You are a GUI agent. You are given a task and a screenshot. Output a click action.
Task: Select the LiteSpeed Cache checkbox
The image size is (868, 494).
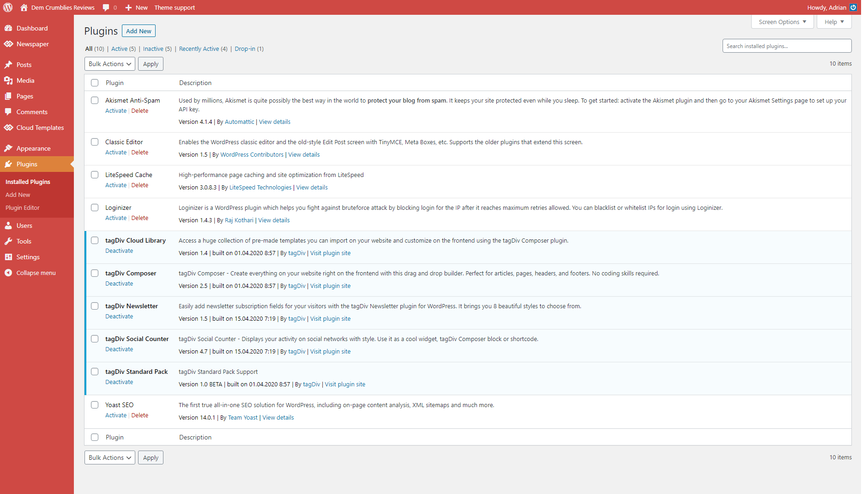pos(95,175)
